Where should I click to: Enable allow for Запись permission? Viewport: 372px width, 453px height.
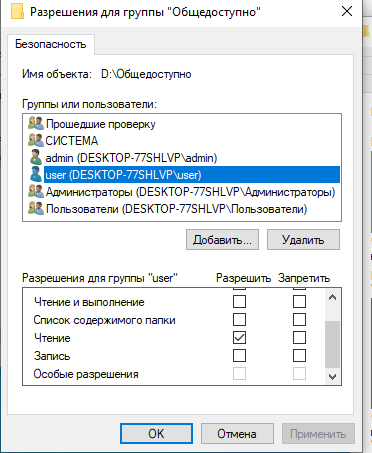(x=239, y=356)
